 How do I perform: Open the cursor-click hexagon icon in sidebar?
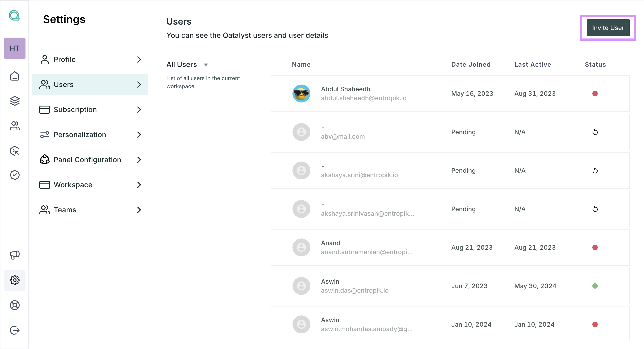coord(15,151)
